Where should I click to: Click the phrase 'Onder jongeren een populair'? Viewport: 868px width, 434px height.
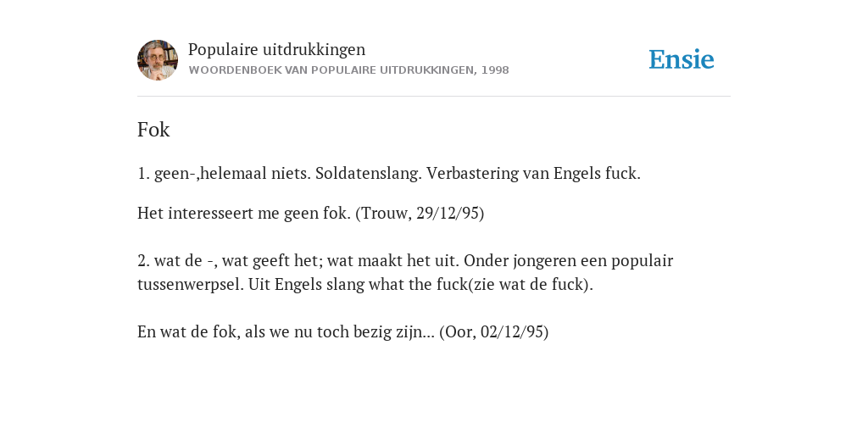(x=569, y=261)
